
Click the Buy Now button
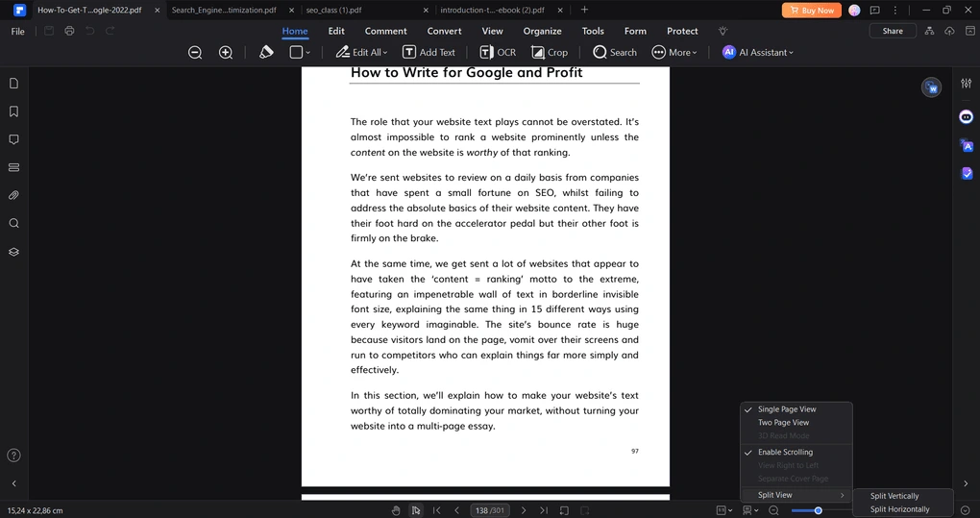[811, 10]
